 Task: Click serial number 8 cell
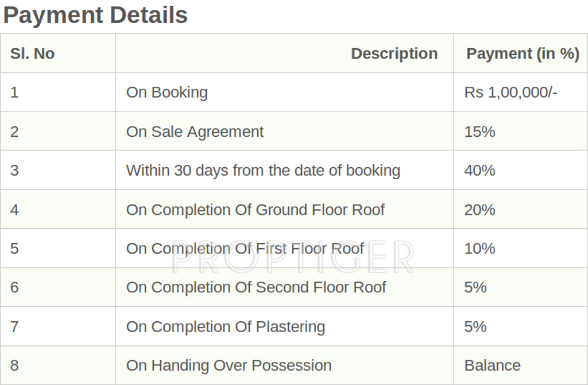click(x=14, y=365)
